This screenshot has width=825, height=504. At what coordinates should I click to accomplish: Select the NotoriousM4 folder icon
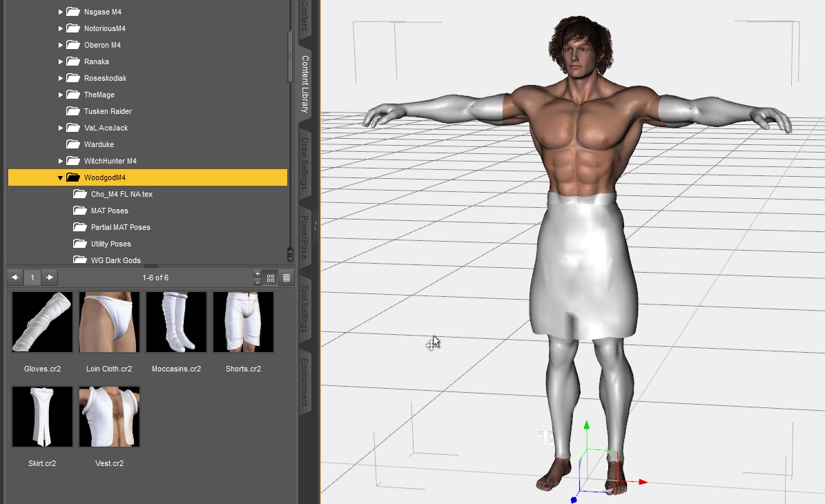pos(72,28)
